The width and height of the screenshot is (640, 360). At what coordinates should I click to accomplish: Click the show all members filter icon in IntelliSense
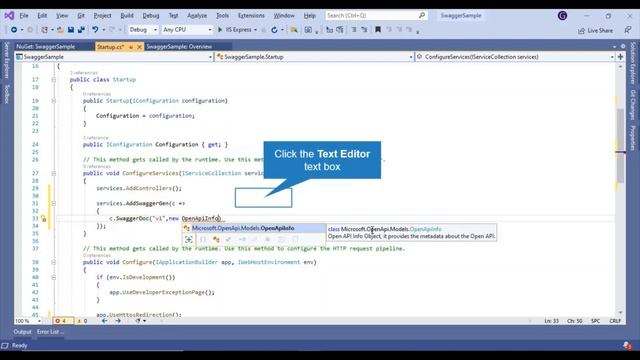tap(189, 240)
